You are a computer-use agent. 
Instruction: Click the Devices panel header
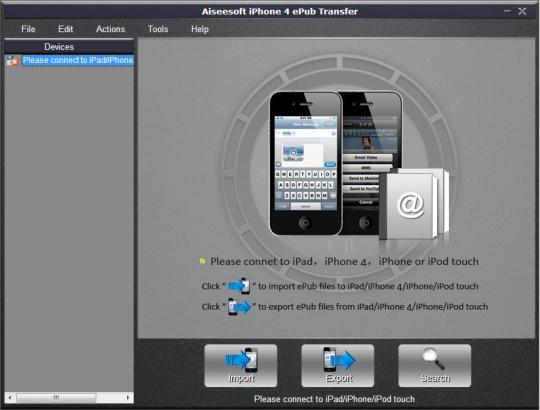coord(69,46)
